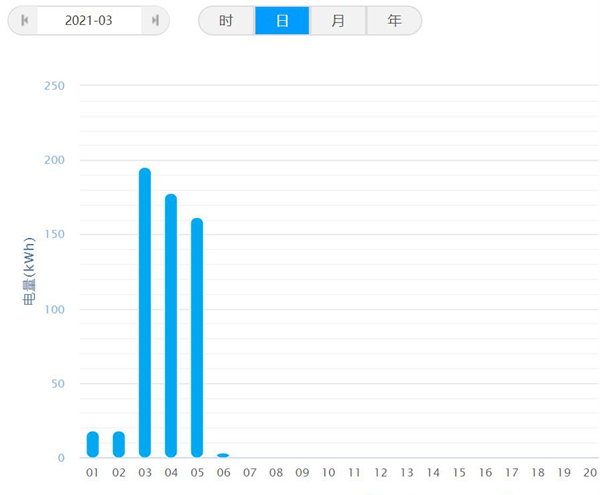The width and height of the screenshot is (600, 495).
Task: Advance to next month using right arrow
Action: [155, 21]
